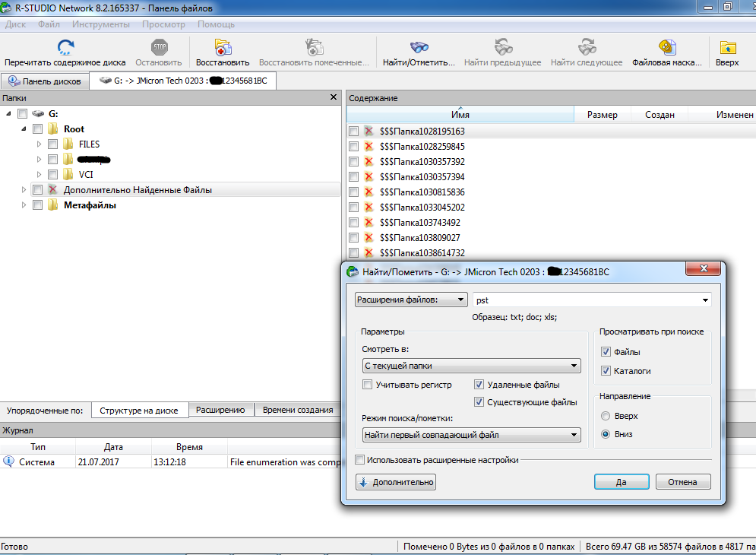
Task: Expand Дополнительно Найденные Файлы node
Action: click(24, 189)
